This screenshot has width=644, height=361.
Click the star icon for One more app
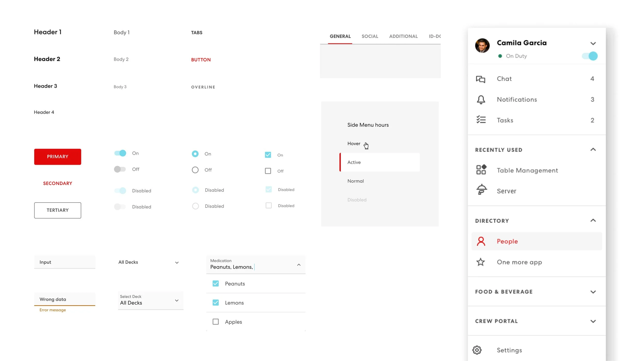(x=480, y=262)
